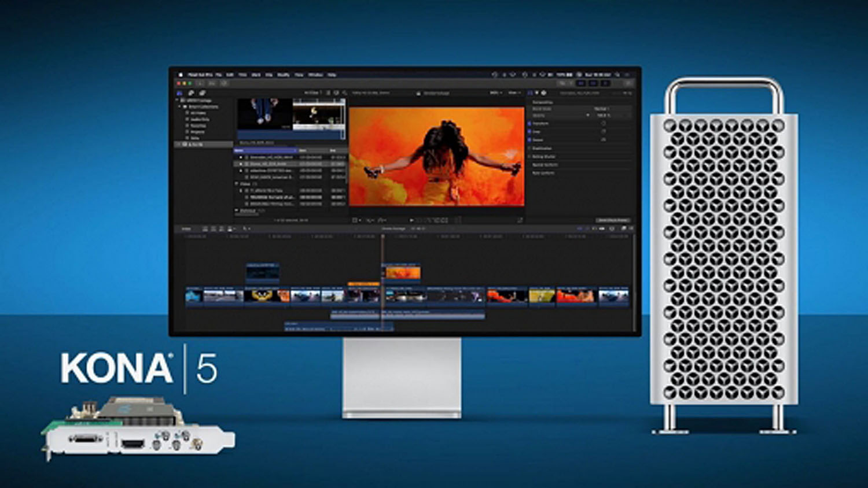Click the Share button in the toolbar

pyautogui.click(x=627, y=83)
